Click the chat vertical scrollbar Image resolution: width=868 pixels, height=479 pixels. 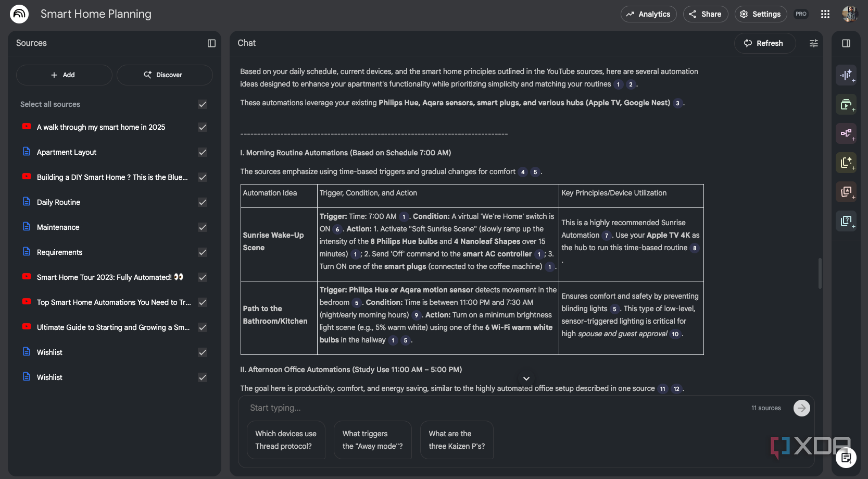tap(820, 273)
